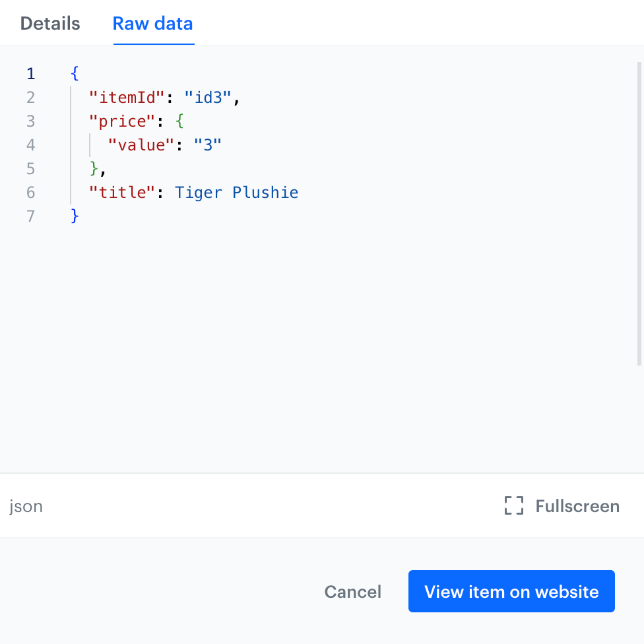644x644 pixels.
Task: Click the Cancel button
Action: click(x=352, y=591)
